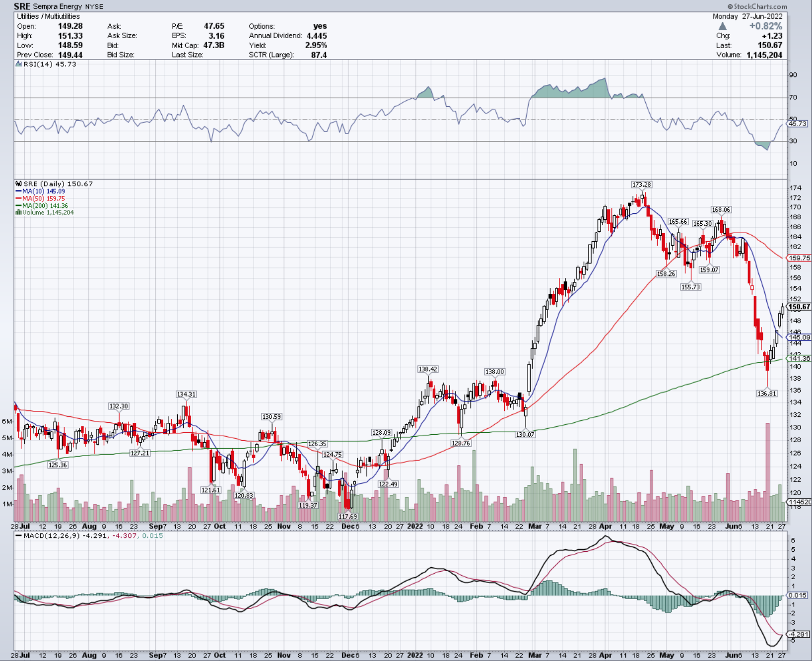812x661 pixels.
Task: Click the 173.28 peak price label
Action: pos(641,185)
